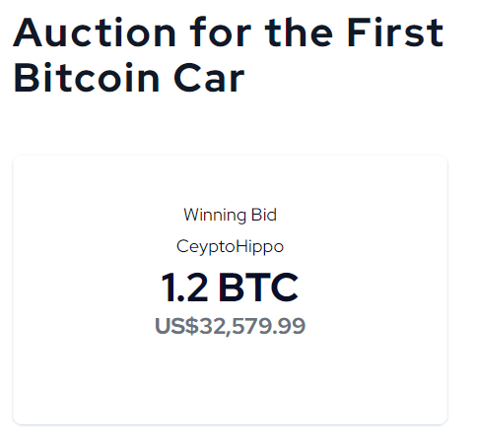Image resolution: width=477 pixels, height=448 pixels.
Task: Click the "Hippo" part of the username
Action: point(259,247)
